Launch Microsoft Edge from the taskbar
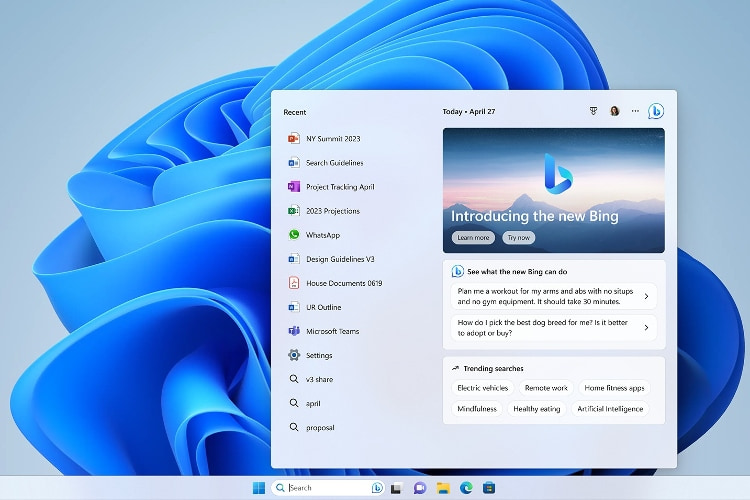 click(466, 488)
